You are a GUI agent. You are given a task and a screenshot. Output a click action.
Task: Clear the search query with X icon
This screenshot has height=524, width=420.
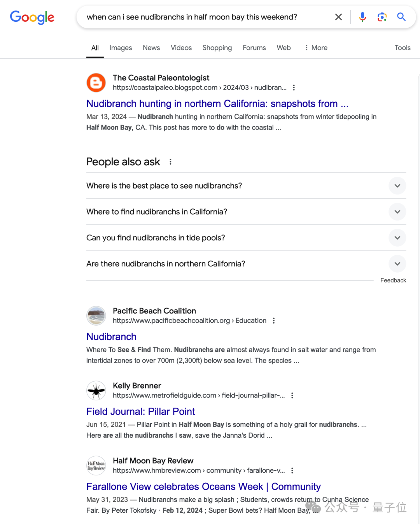338,17
